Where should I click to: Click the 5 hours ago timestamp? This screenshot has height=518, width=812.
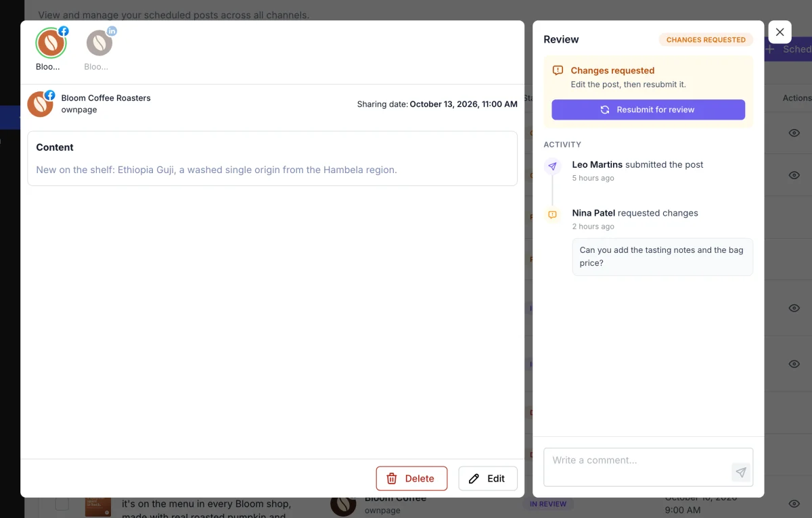593,178
